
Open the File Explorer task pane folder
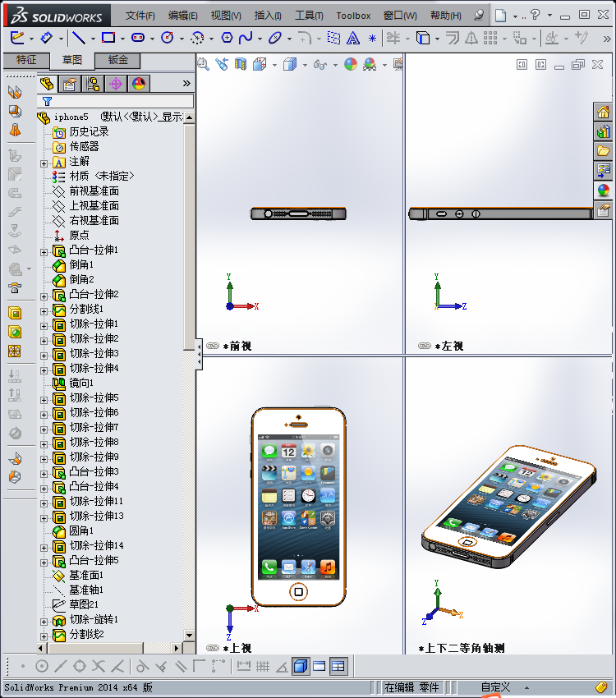pyautogui.click(x=604, y=151)
